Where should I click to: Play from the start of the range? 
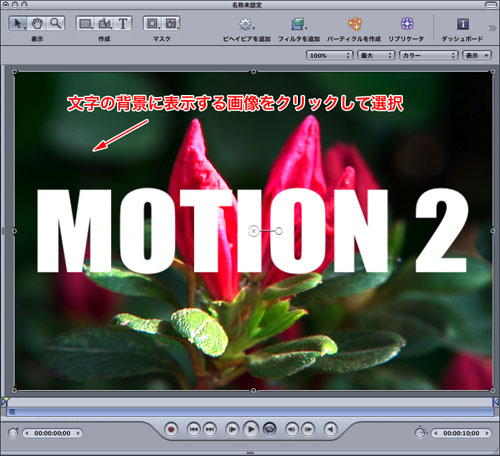pos(232,429)
